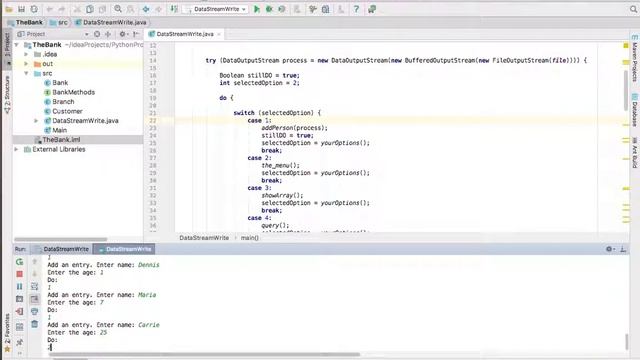Click main() in editor breadcrumb bar
640x360 pixels.
249,238
